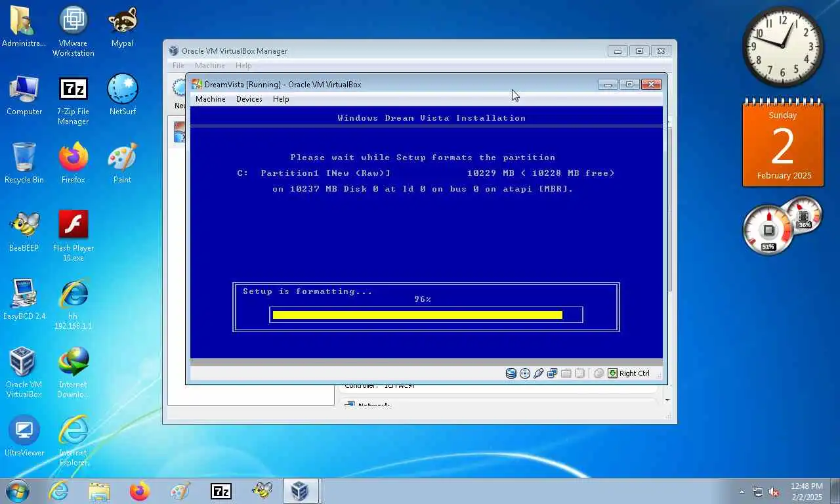840x504 pixels.
Task: Click the video capture indicator icon
Action: click(579, 373)
